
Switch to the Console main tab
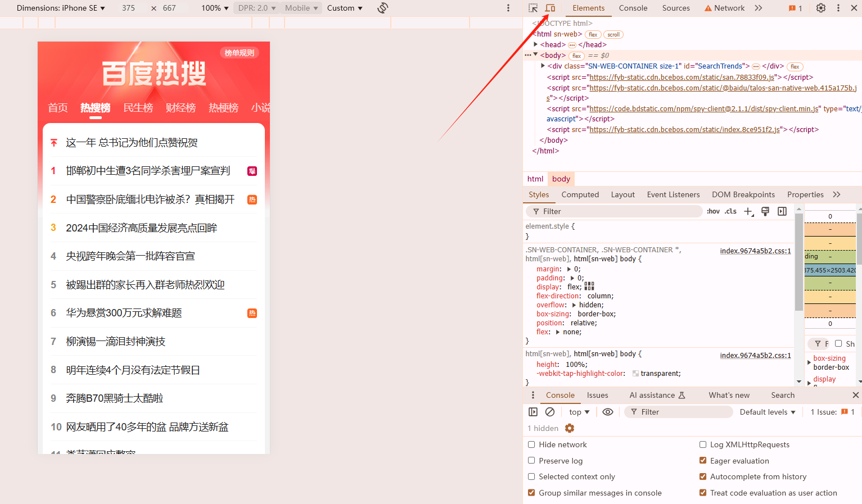click(633, 8)
